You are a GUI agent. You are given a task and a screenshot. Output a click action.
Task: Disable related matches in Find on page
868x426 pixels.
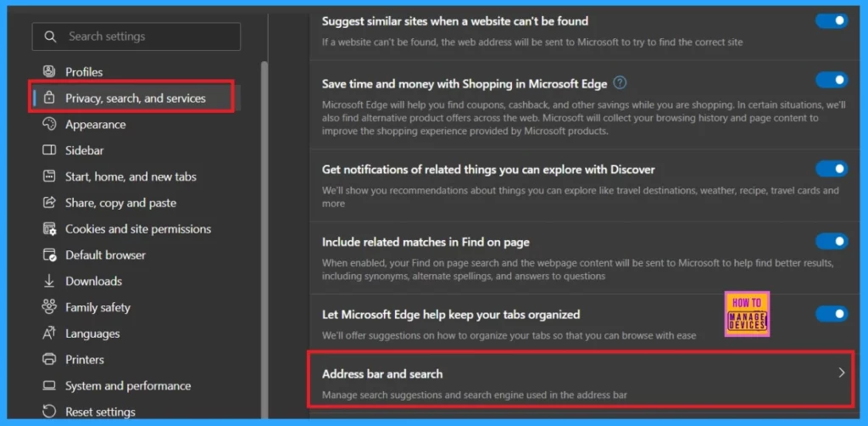click(832, 241)
